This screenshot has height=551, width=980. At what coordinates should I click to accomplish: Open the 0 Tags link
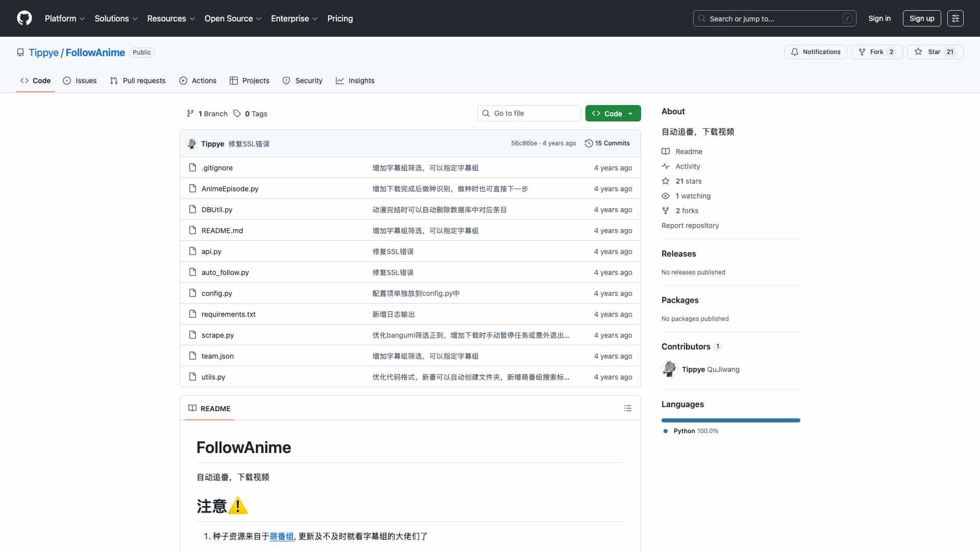251,113
